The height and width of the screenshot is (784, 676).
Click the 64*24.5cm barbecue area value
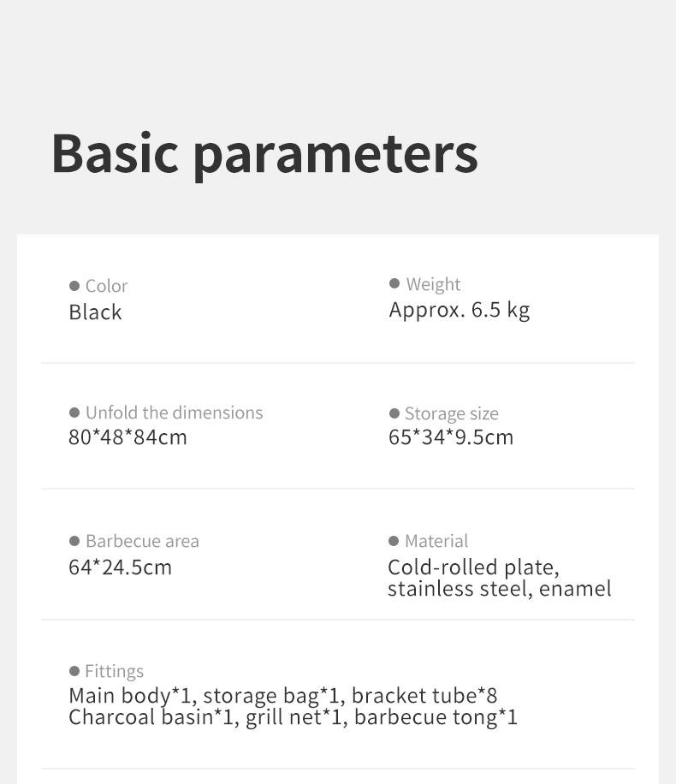pos(120,567)
